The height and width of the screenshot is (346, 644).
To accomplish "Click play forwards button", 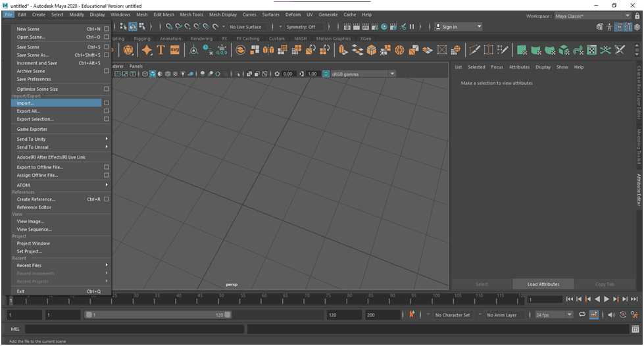I will point(607,299).
